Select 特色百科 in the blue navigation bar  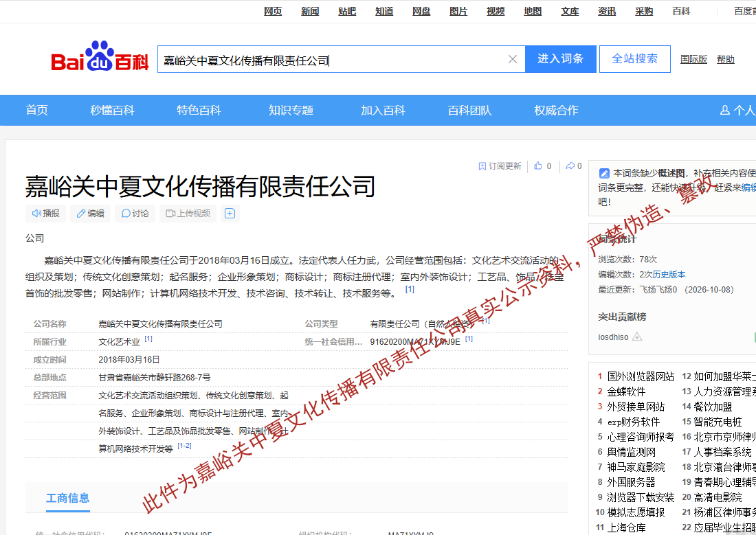click(199, 110)
